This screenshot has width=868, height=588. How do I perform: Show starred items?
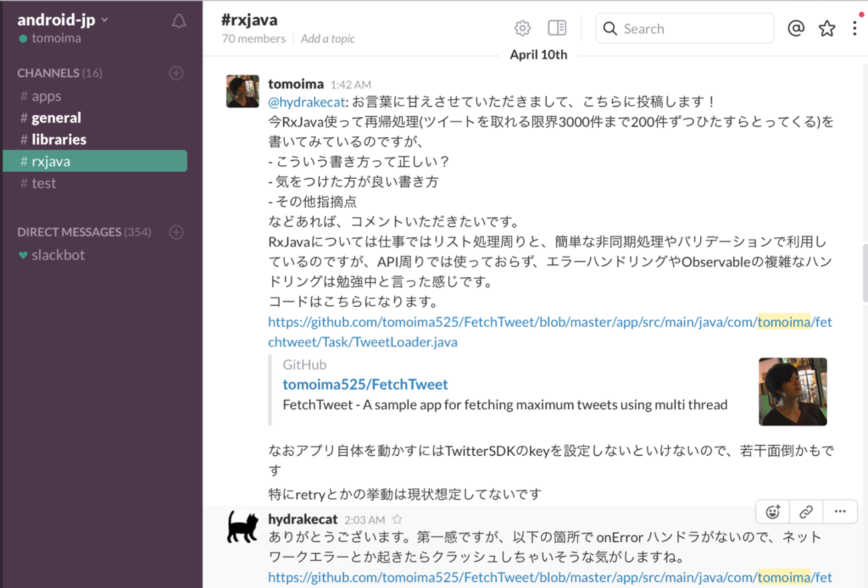point(827,28)
